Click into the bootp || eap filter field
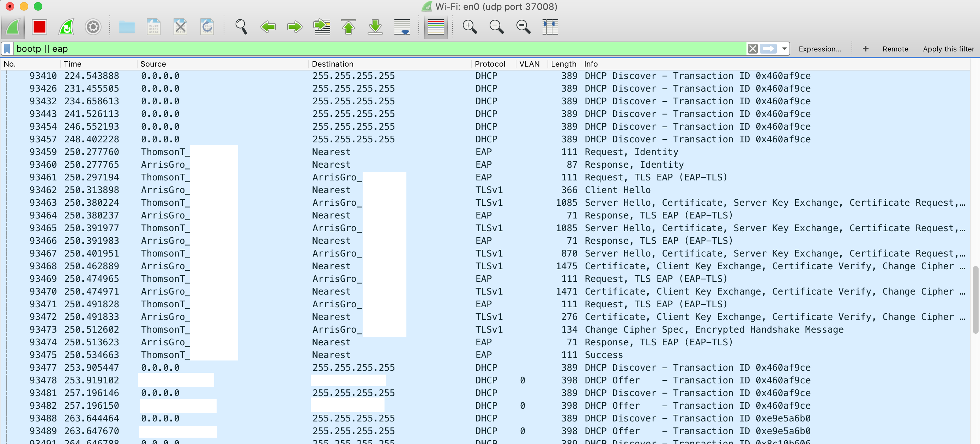 click(x=380, y=49)
